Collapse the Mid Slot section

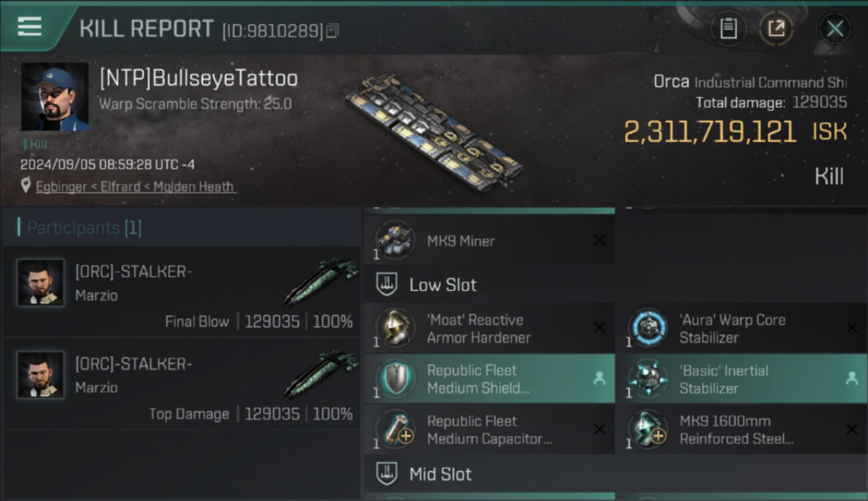441,474
